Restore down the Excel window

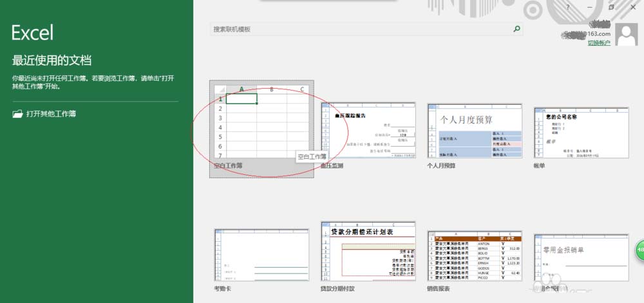611,8
